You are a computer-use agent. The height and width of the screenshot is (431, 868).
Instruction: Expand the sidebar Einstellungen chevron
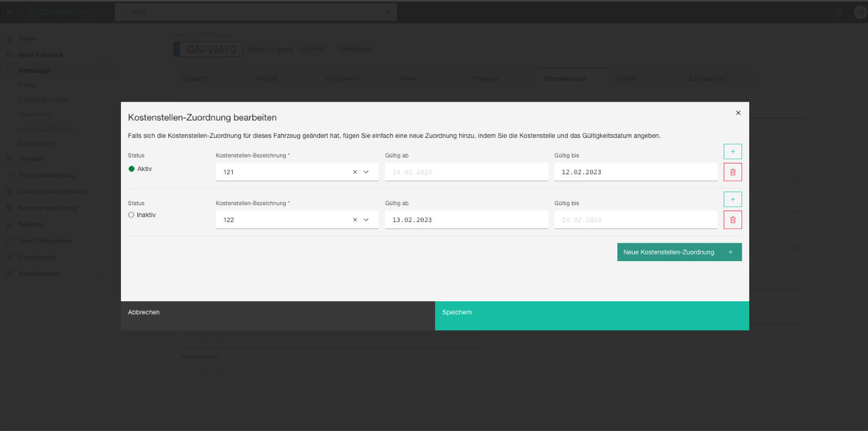104,274
